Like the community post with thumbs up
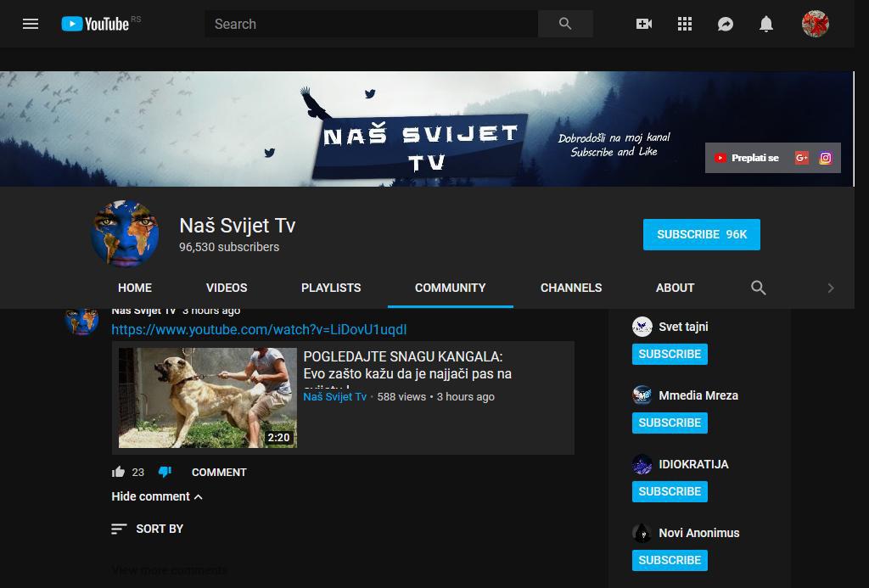 119,472
